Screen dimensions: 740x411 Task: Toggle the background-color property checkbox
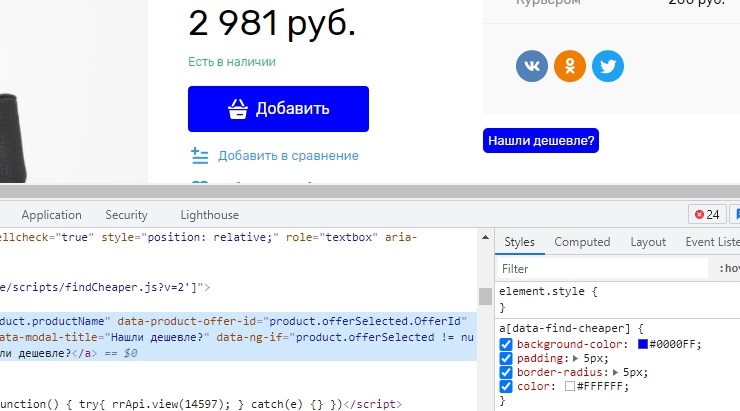(507, 345)
